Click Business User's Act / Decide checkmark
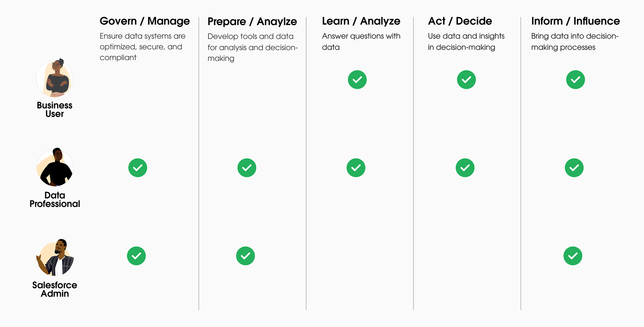The image size is (644, 327). 466,79
